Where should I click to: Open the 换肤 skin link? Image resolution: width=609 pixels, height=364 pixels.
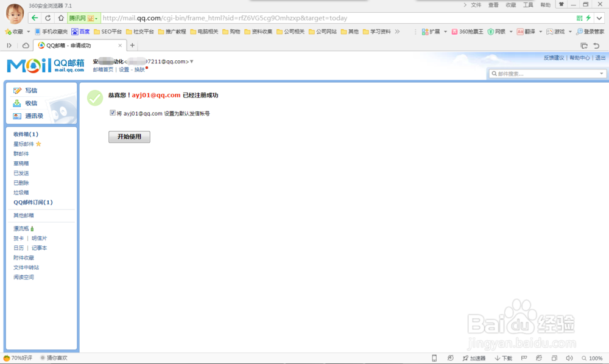coord(139,69)
